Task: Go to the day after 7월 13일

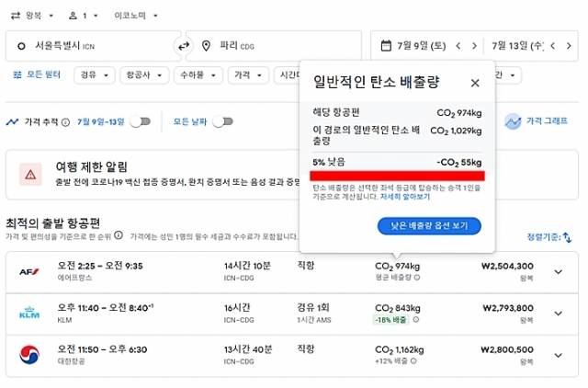Action: point(569,46)
